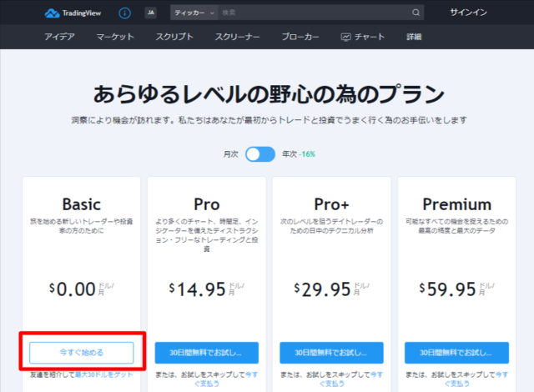Select the 年次 -16% billing label
Viewport: 534px width, 392px height.
pyautogui.click(x=299, y=154)
